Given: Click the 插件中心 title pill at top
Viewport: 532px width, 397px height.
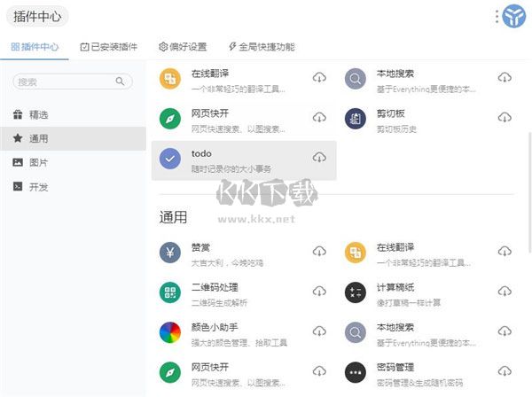Looking at the screenshot, I should tap(37, 16).
